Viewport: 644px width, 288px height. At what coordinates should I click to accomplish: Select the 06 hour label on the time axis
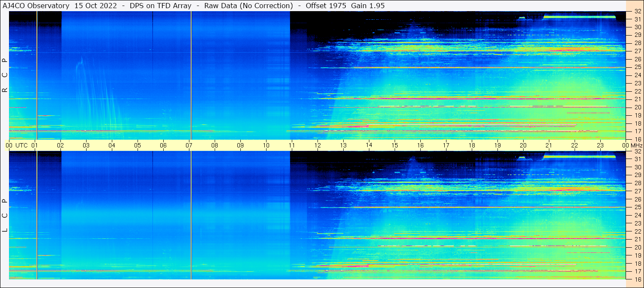click(163, 145)
